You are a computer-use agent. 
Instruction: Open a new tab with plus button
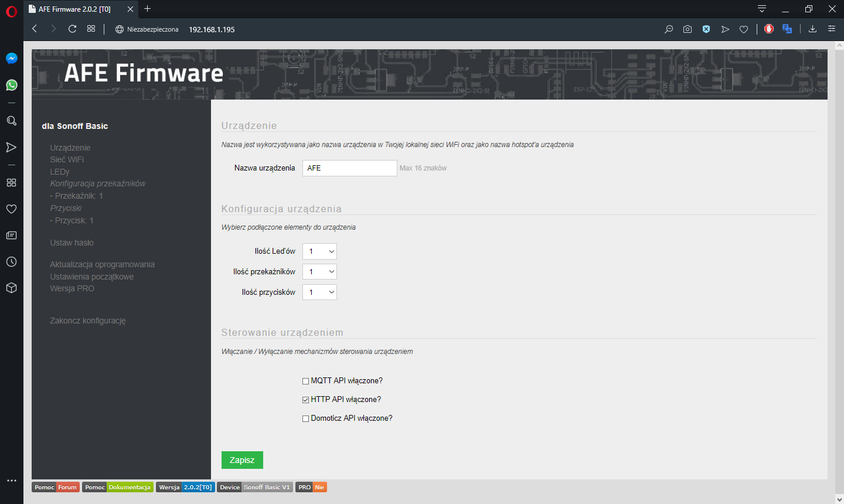pyautogui.click(x=148, y=9)
